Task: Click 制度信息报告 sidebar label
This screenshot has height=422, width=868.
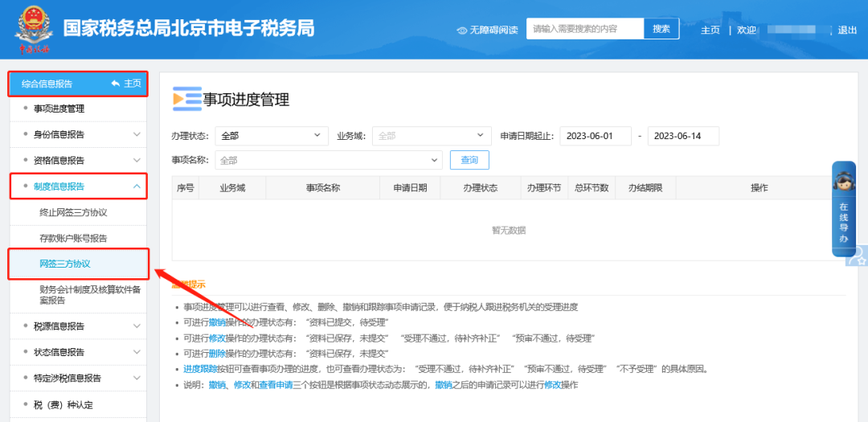Action: [x=59, y=186]
